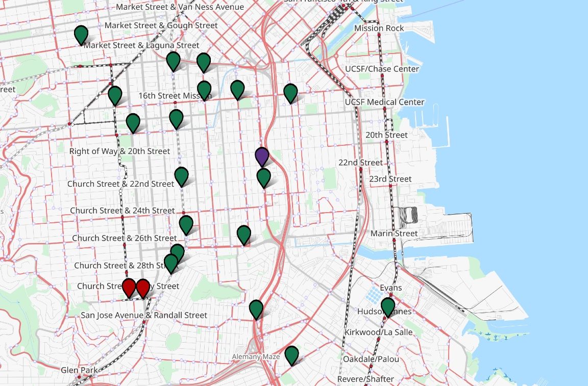588x386 pixels.
Task: Click the UCSF/Chase Center station label
Action: point(382,69)
